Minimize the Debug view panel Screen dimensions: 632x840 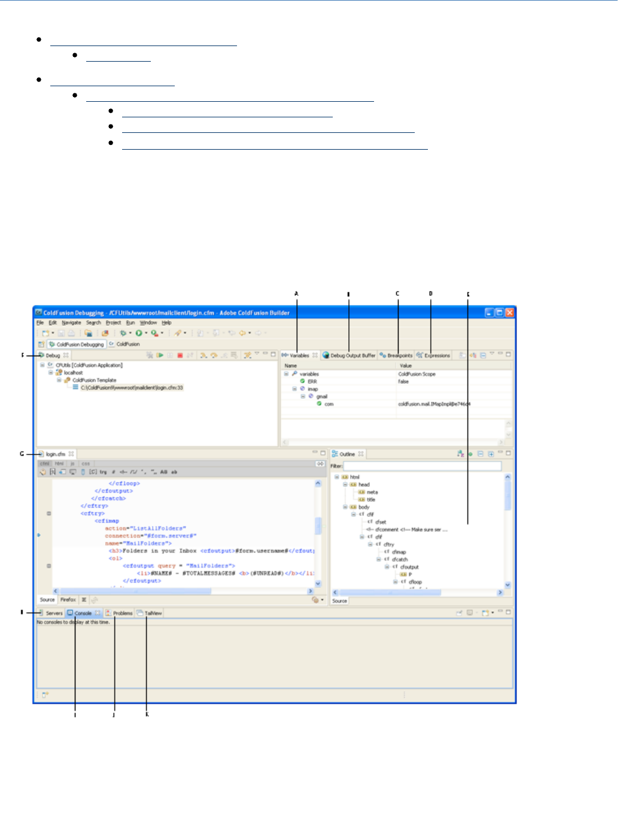pyautogui.click(x=265, y=354)
